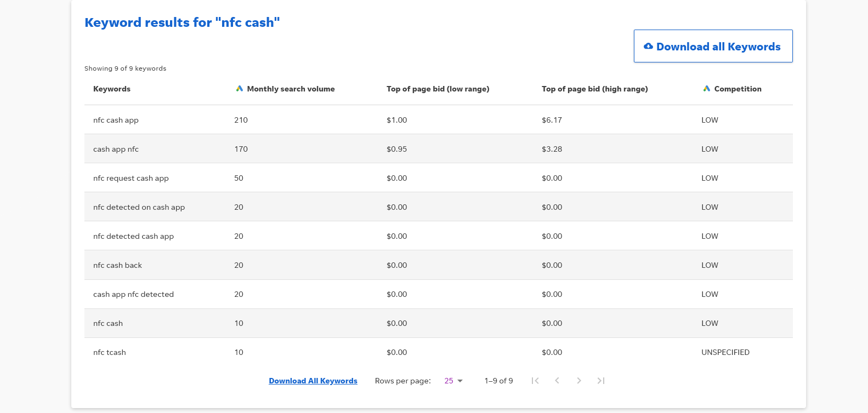Open the Download All Keywords link below the table
868x413 pixels.
[x=313, y=381]
